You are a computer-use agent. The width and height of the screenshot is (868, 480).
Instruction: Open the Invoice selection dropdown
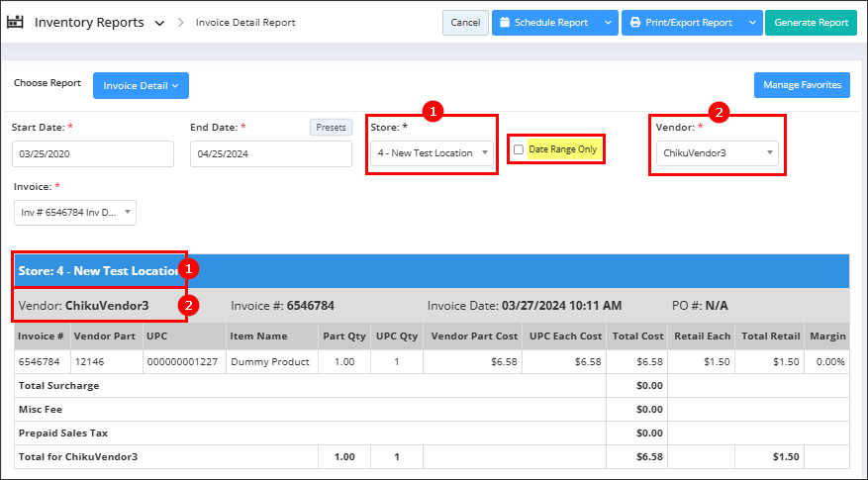tap(74, 213)
